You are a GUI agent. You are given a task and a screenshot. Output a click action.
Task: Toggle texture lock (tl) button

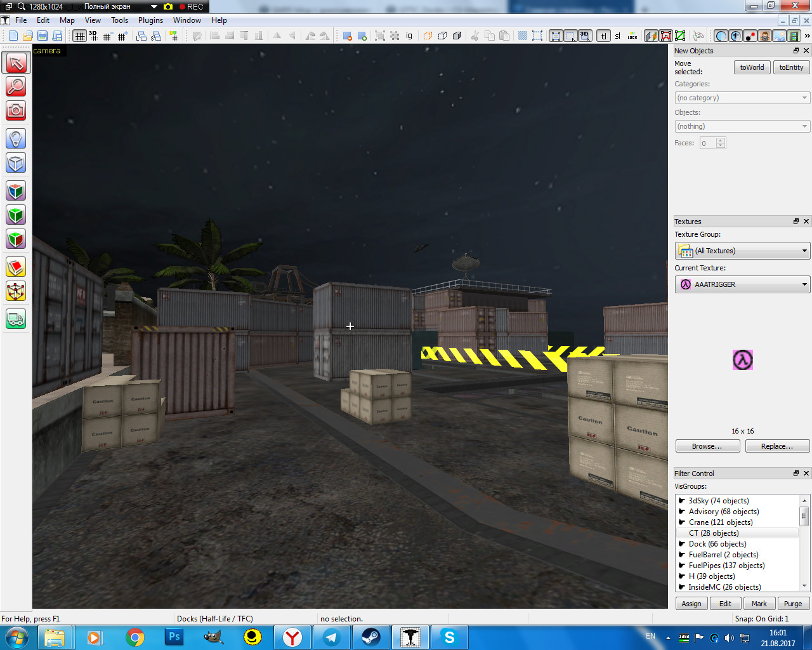(603, 36)
